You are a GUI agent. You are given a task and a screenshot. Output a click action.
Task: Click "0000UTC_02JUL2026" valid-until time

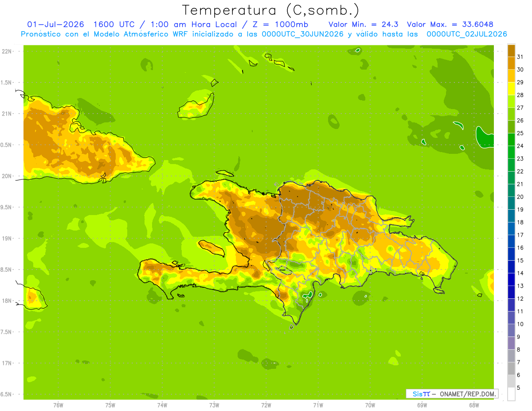tap(467, 34)
